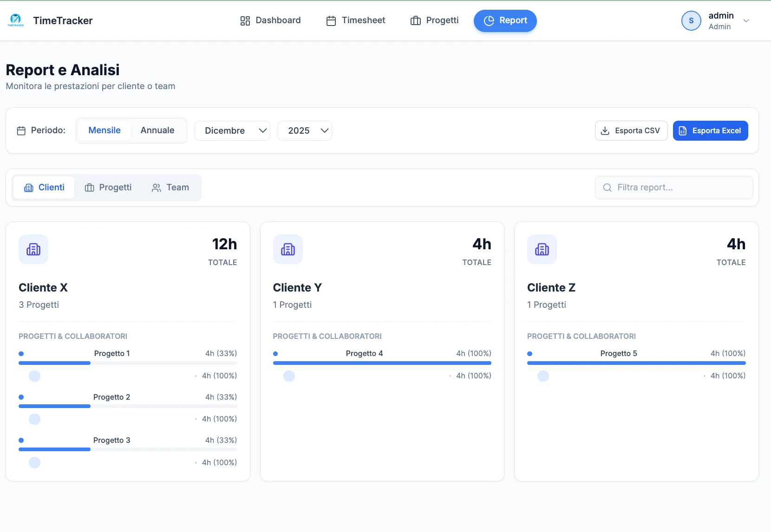771x532 pixels.
Task: Click the Report pie chart icon
Action: 489,21
